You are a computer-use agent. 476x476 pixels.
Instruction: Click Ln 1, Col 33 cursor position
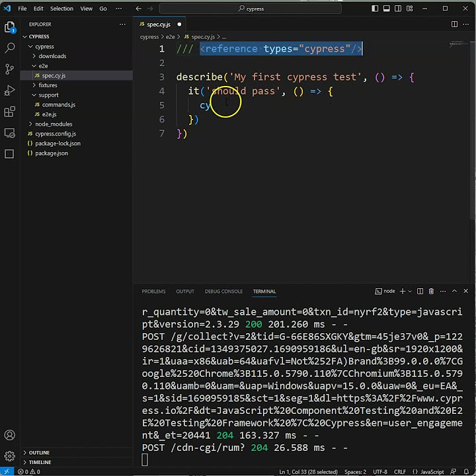tap(308, 472)
